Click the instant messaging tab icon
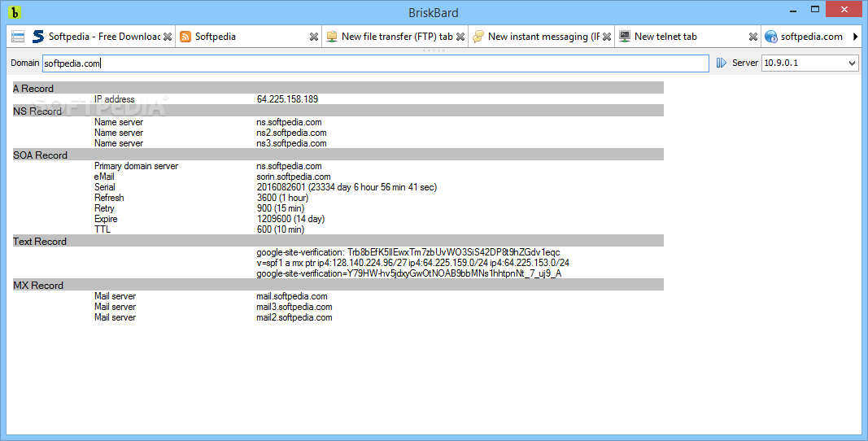Viewport: 868px width, 441px height. coord(478,37)
